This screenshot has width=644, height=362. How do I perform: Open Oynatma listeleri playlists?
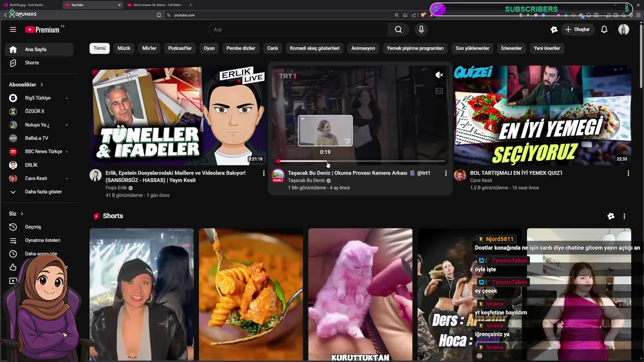click(39, 240)
